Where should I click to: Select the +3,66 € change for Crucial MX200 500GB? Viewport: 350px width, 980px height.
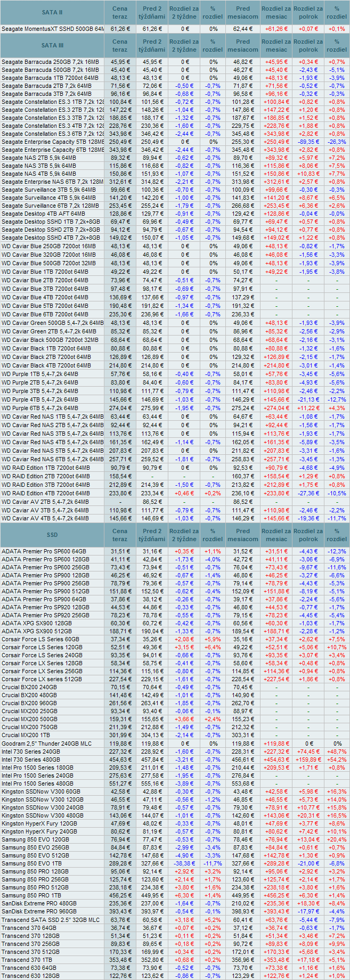coord(185,720)
